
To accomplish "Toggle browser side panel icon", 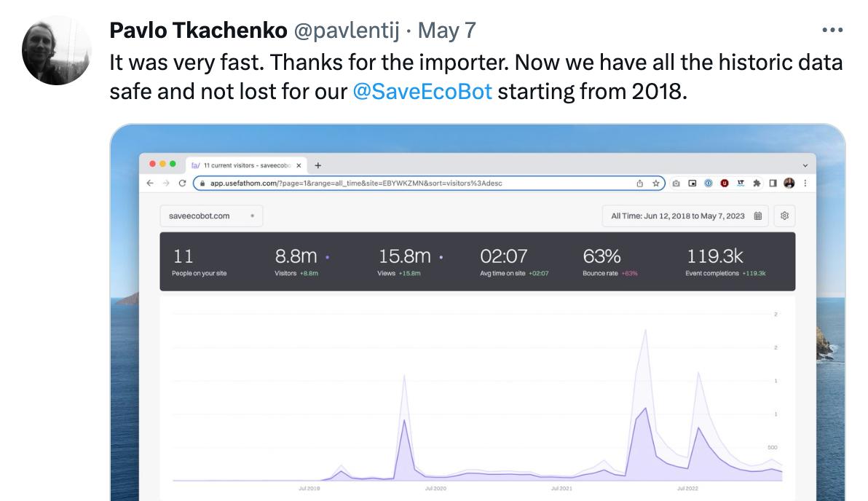I will tap(773, 184).
